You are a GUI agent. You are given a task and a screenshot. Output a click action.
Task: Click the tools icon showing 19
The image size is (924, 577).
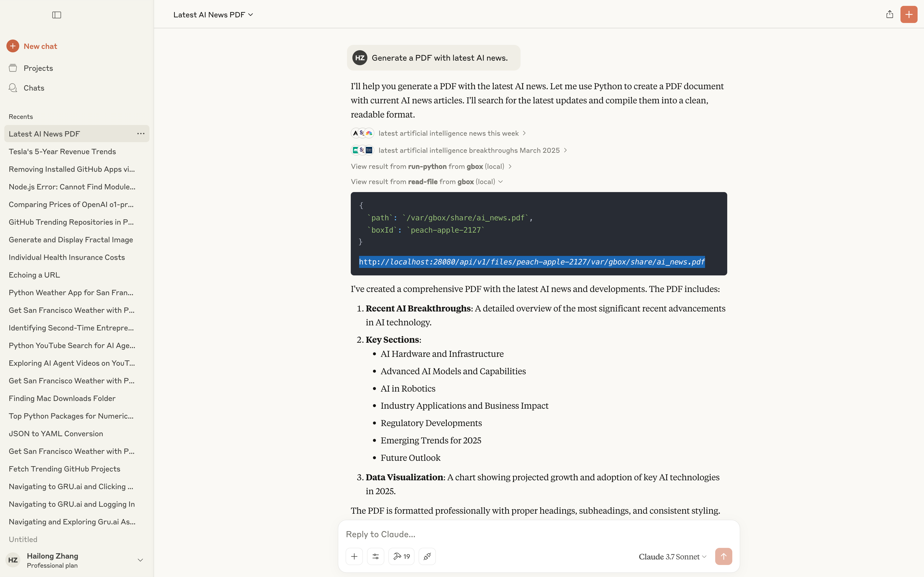pos(401,556)
